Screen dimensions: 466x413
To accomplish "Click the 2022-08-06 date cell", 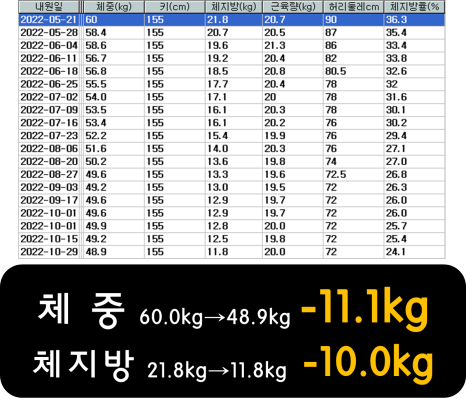I will tap(49, 149).
